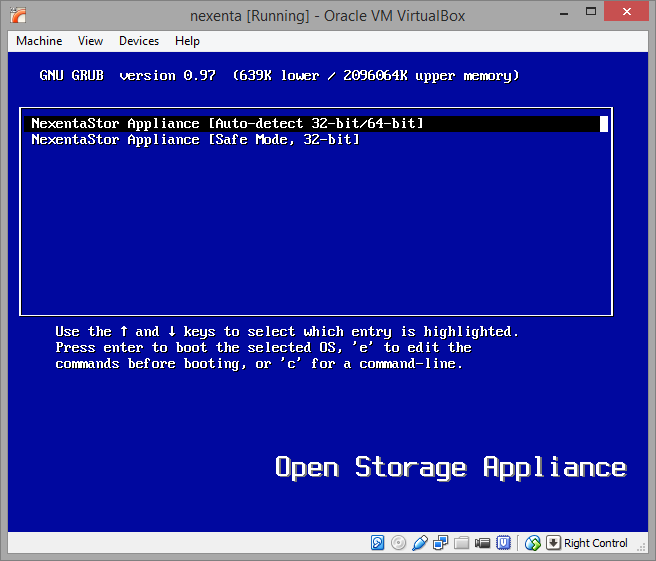Click the VirtualBox icon in title bar
This screenshot has height=561, width=656.
coord(18,15)
